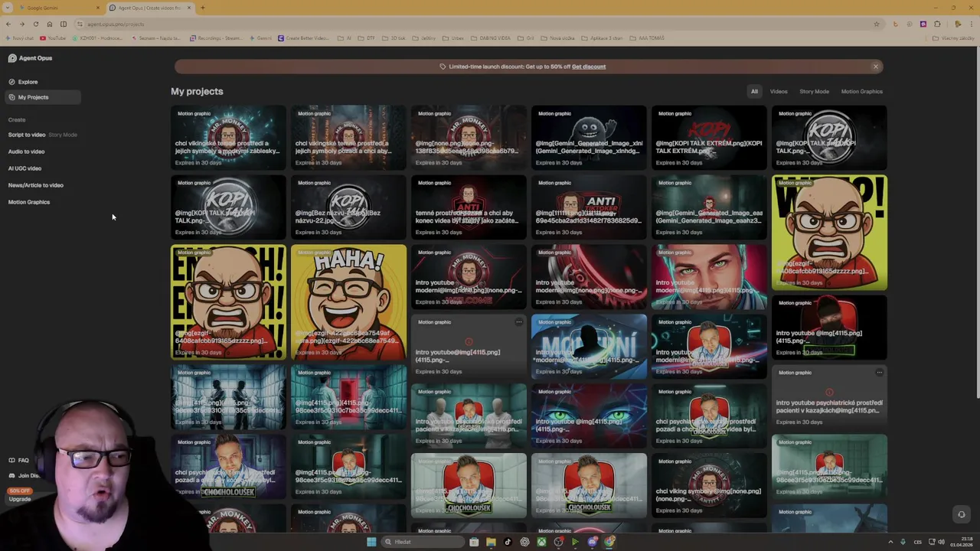Open the Všechny záložky folder
This screenshot has width=980, height=551.
[x=954, y=37]
